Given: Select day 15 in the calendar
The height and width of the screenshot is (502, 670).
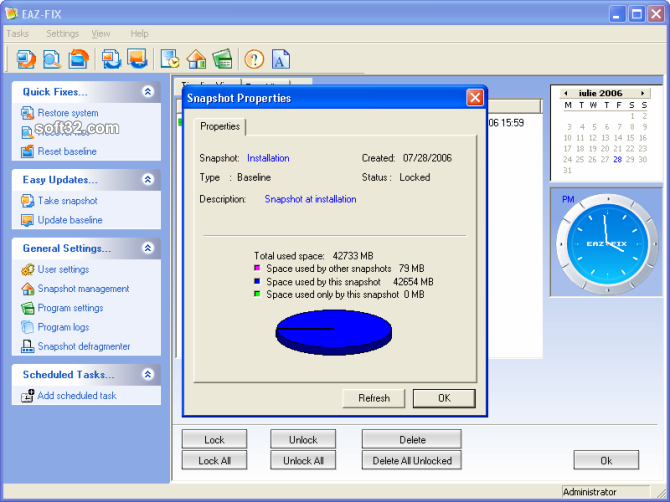Looking at the screenshot, I should click(x=630, y=138).
